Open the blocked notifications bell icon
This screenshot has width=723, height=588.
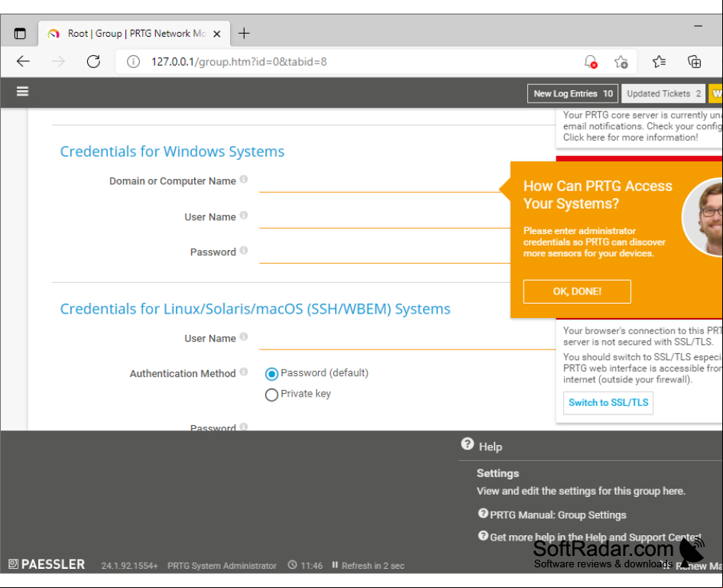click(x=591, y=62)
